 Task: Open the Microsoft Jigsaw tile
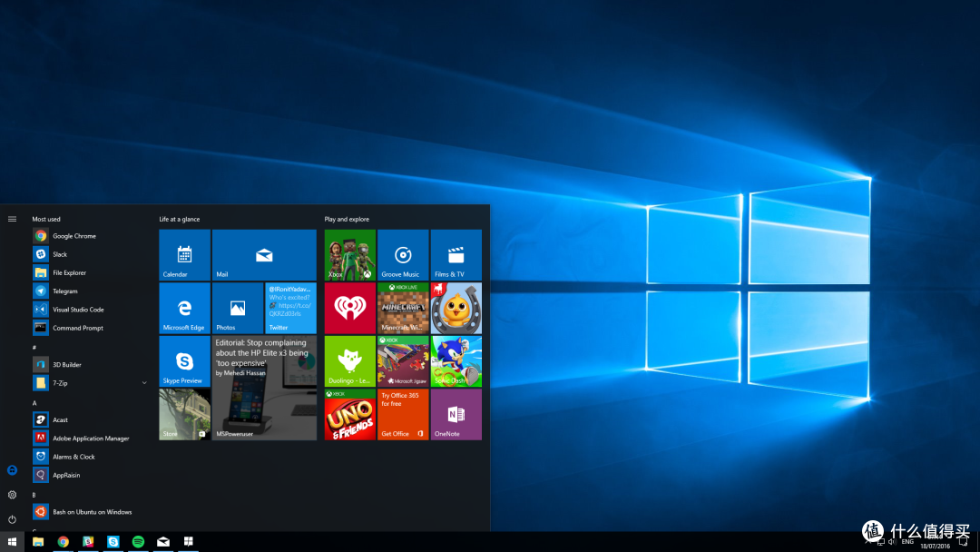click(x=403, y=360)
